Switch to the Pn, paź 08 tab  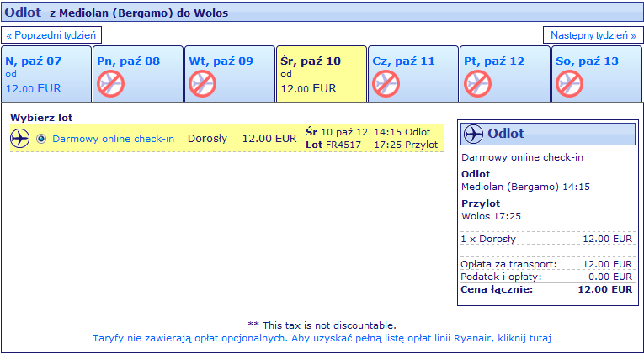coord(138,74)
